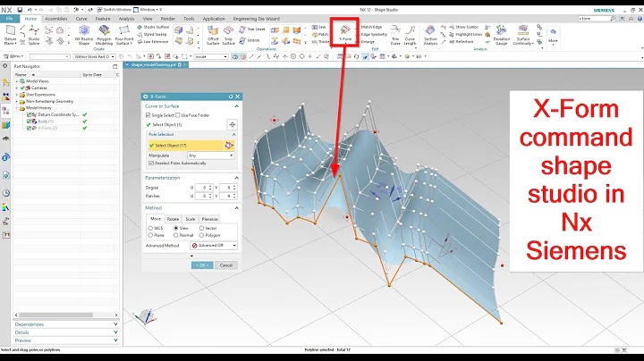Viewport: 644px width, 361px height.
Task: Select the Plane radio button
Action: coord(150,236)
